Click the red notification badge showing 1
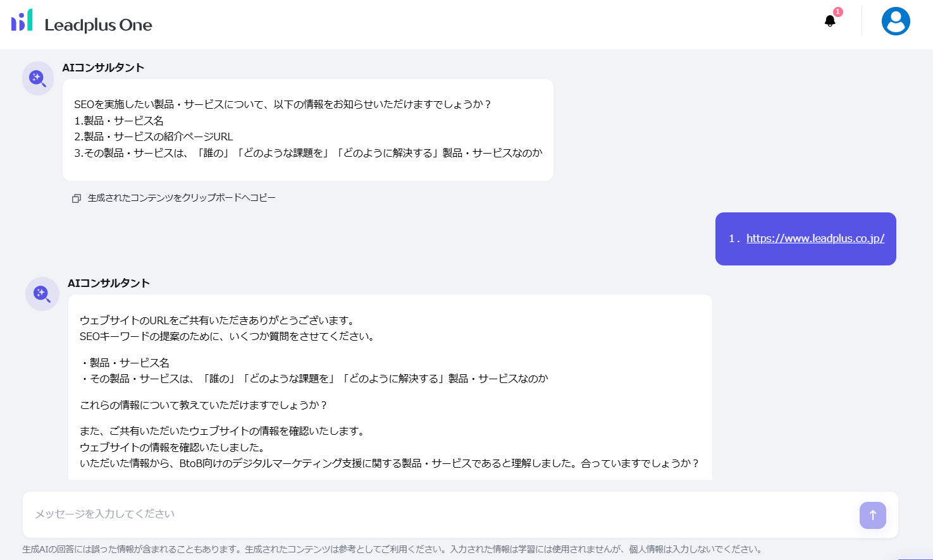The height and width of the screenshot is (560, 933). tap(838, 11)
